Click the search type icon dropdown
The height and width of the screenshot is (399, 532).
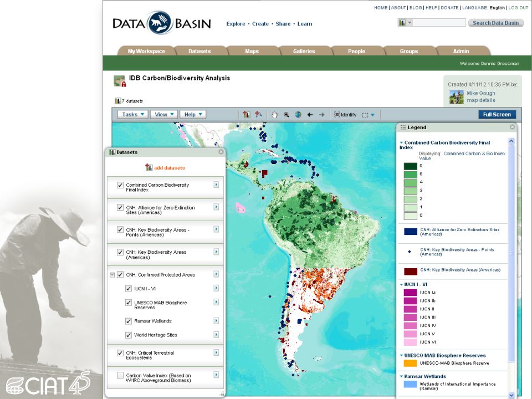(405, 23)
